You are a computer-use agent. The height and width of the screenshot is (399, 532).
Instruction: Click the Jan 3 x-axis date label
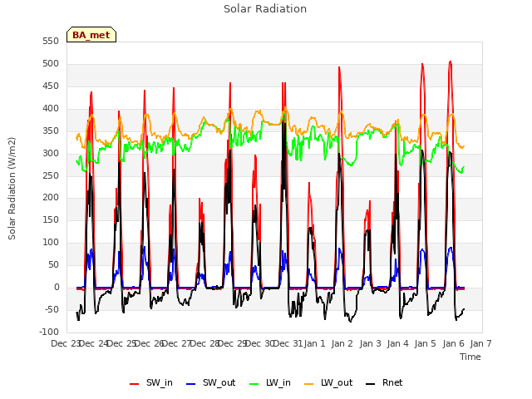[370, 343]
